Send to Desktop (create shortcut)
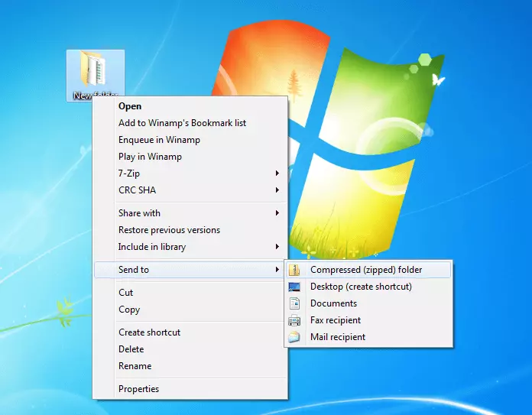The image size is (532, 415). pyautogui.click(x=368, y=287)
